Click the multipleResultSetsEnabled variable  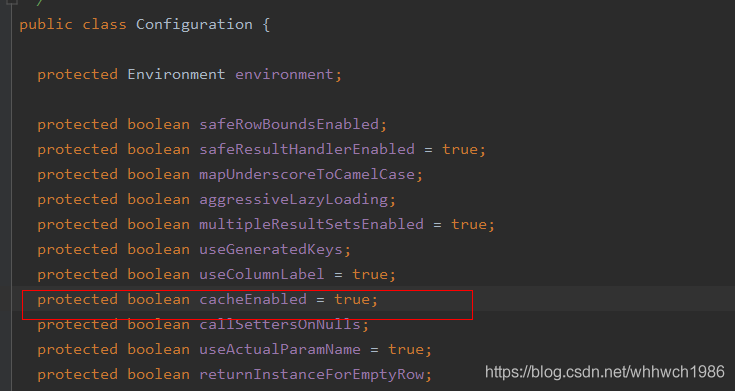click(311, 224)
